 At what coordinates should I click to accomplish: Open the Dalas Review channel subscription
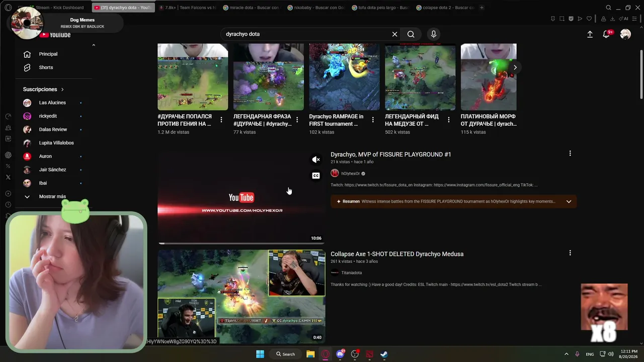[x=52, y=130]
